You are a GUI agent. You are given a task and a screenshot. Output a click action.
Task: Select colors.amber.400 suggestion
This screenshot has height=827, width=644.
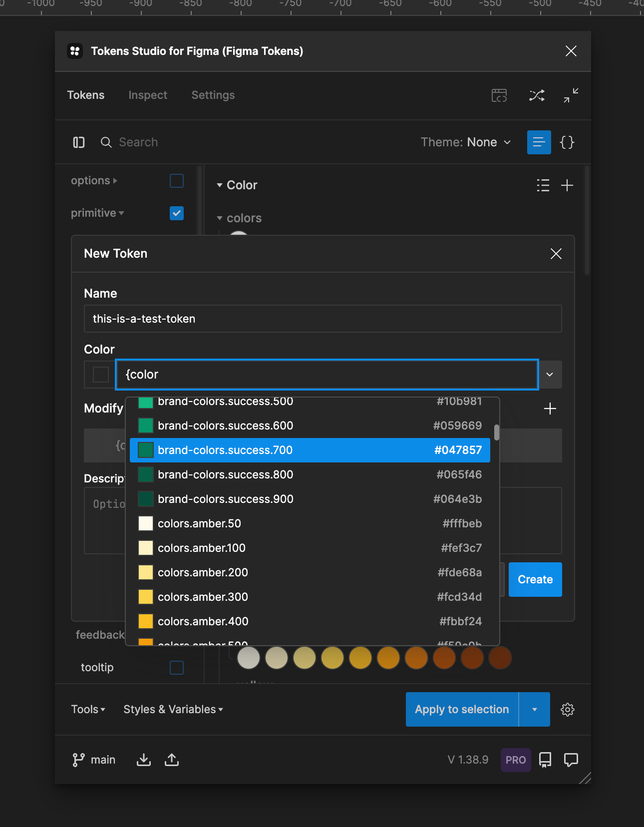(310, 621)
